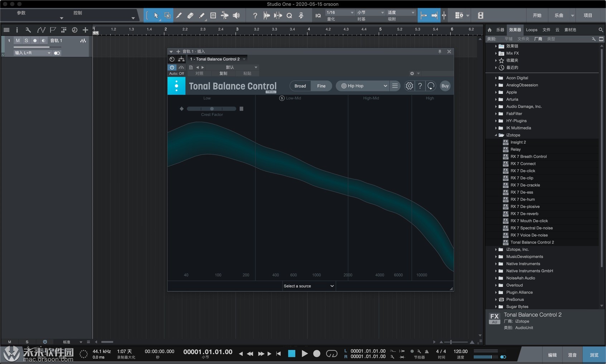Image resolution: width=606 pixels, height=364 pixels.
Task: Pin the plugin window
Action: pyautogui.click(x=440, y=51)
